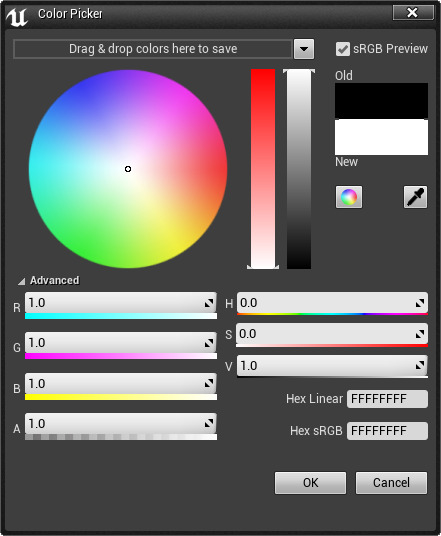Click the 'Color Picker' title text
441x536 pixels.
[70, 14]
